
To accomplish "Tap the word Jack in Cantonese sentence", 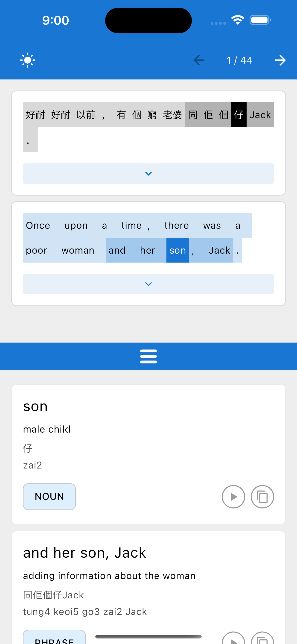I will tap(260, 115).
